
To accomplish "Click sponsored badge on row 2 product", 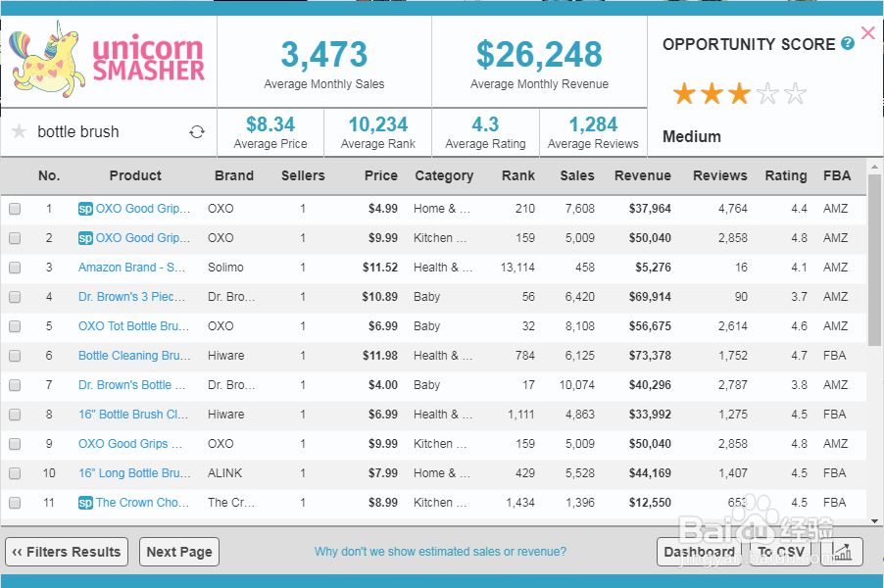I will [x=85, y=238].
